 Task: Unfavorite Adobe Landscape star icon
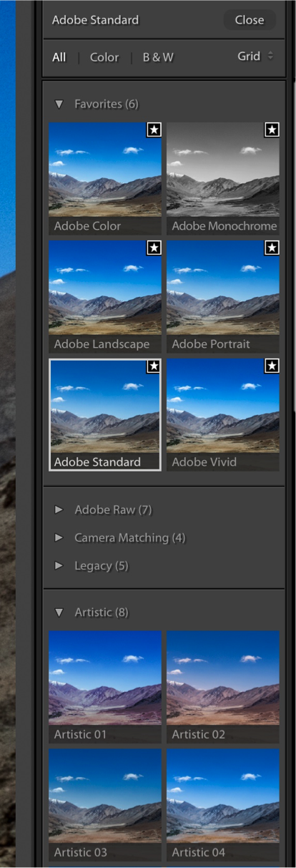click(154, 248)
